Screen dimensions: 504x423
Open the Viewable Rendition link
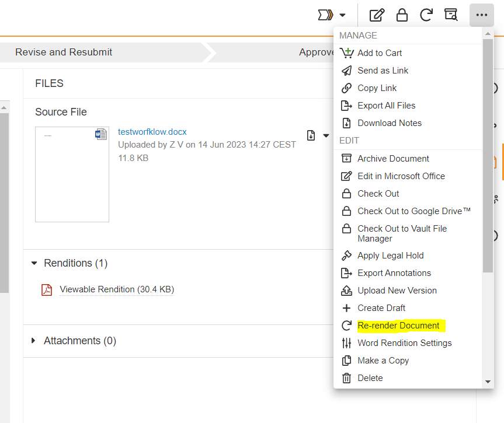click(117, 289)
